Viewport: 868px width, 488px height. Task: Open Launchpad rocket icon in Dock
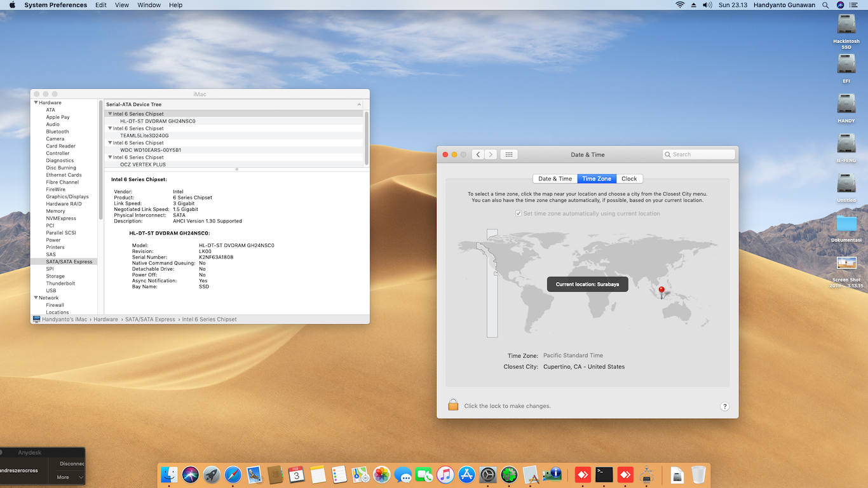pos(212,474)
